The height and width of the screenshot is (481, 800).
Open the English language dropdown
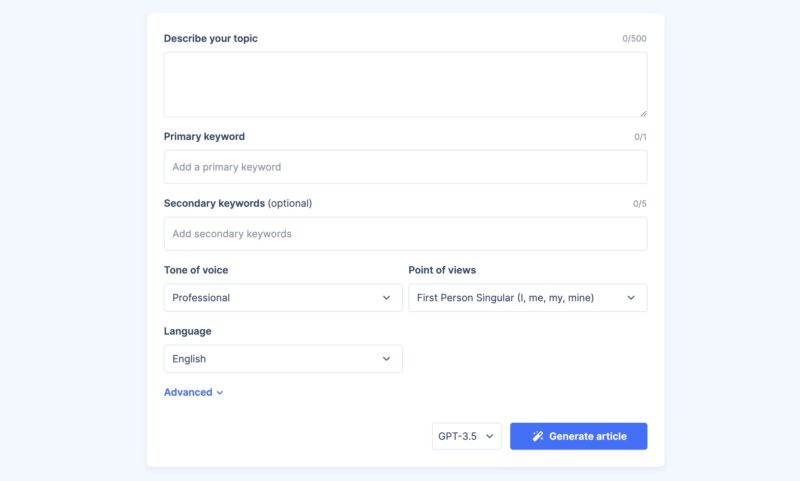click(283, 359)
